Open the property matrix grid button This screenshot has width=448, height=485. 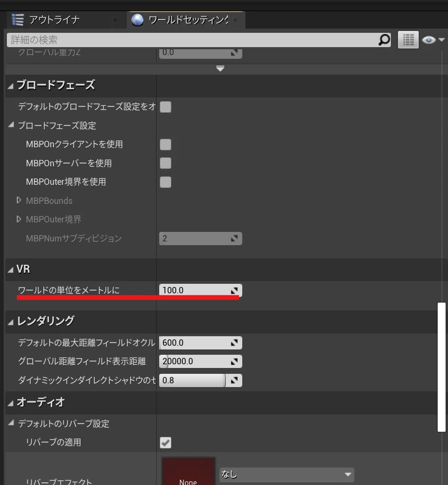click(408, 40)
